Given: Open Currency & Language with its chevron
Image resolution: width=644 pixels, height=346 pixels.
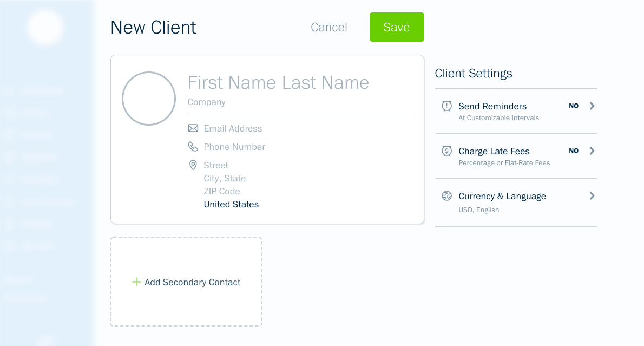Looking at the screenshot, I should point(592,196).
